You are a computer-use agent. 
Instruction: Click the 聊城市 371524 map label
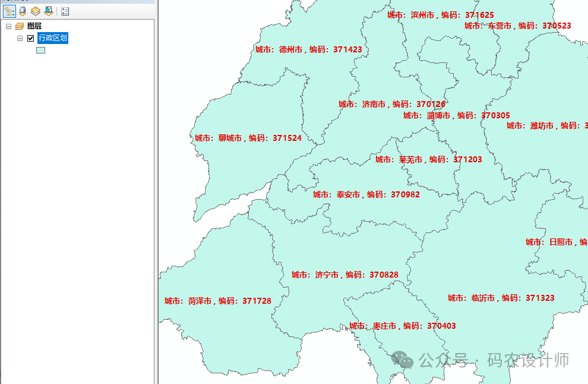click(x=248, y=138)
